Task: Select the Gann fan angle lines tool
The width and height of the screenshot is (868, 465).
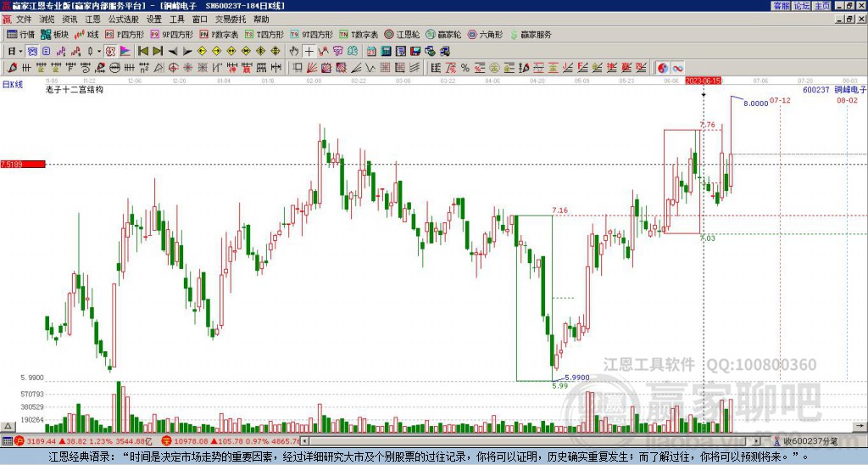Action: click(x=312, y=68)
